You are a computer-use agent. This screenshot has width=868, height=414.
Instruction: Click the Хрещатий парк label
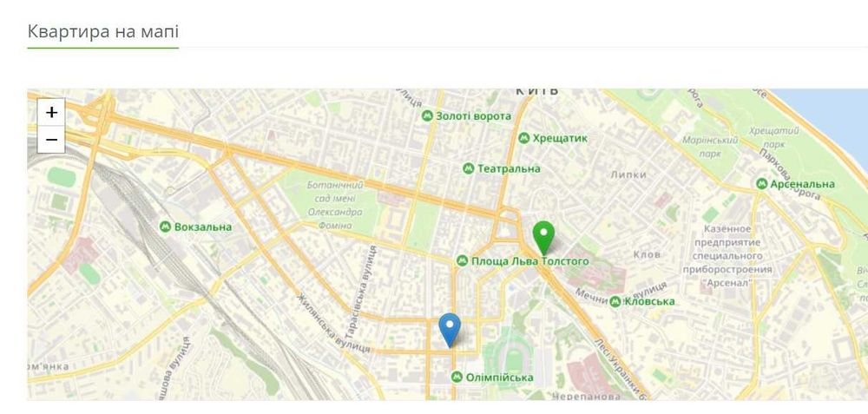774,137
